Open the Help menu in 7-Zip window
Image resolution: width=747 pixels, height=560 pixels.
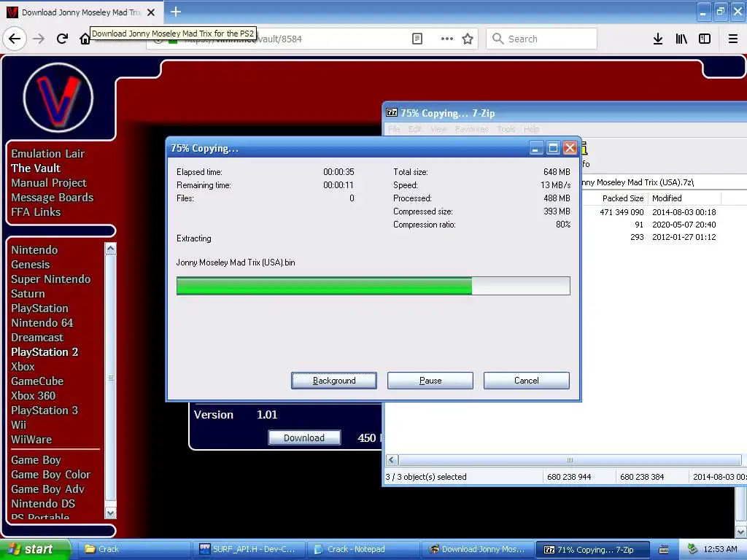(x=531, y=129)
